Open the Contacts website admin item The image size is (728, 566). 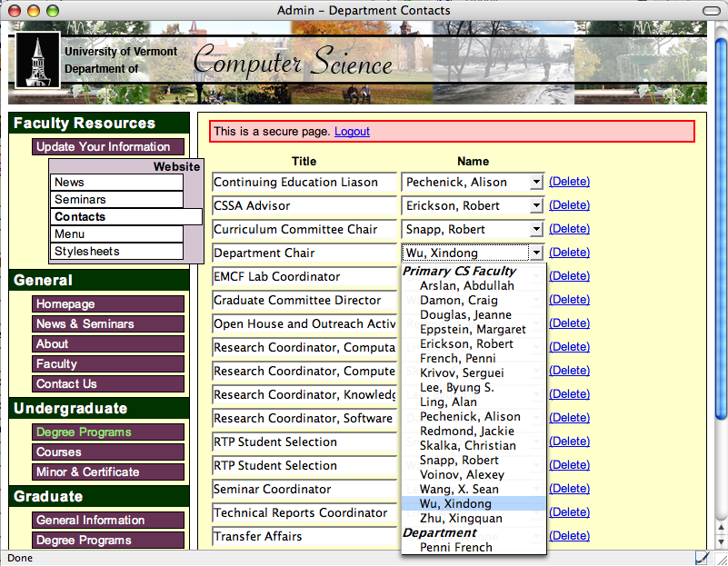click(126, 216)
